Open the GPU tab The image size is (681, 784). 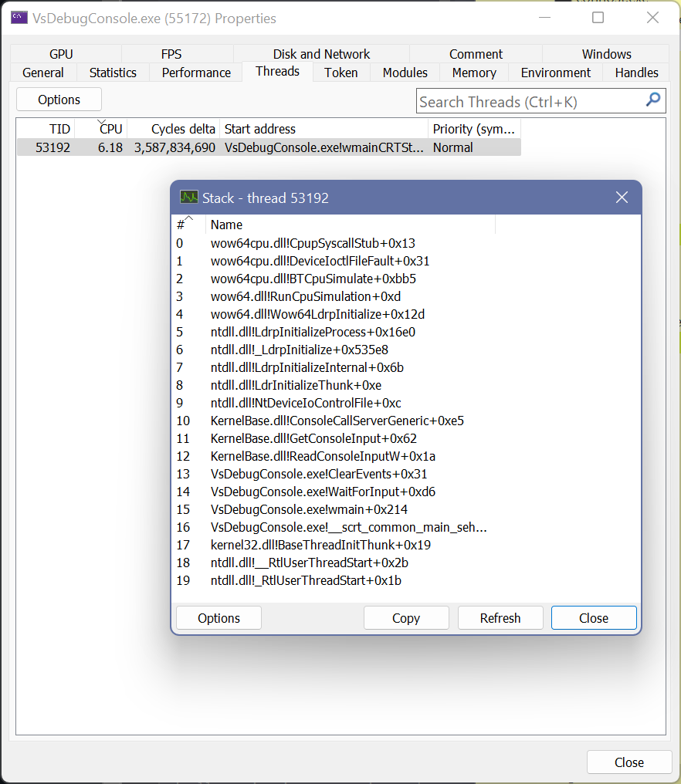(61, 54)
